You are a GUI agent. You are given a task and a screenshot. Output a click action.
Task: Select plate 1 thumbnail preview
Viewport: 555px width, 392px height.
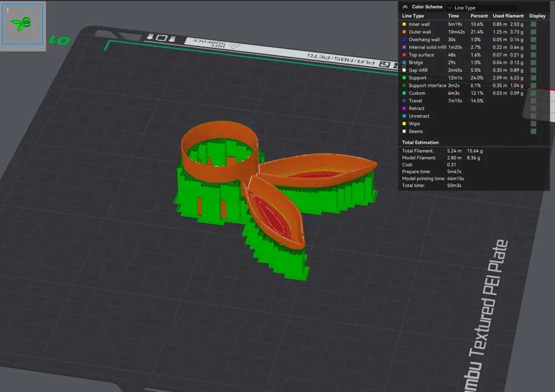[x=23, y=24]
